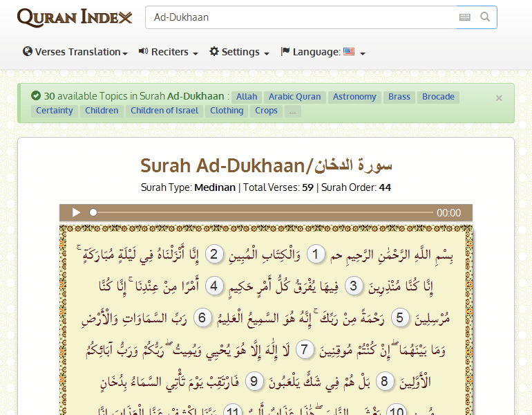The image size is (532, 415).
Task: Click the Ad-Dukhaan search input field
Action: 301,17
